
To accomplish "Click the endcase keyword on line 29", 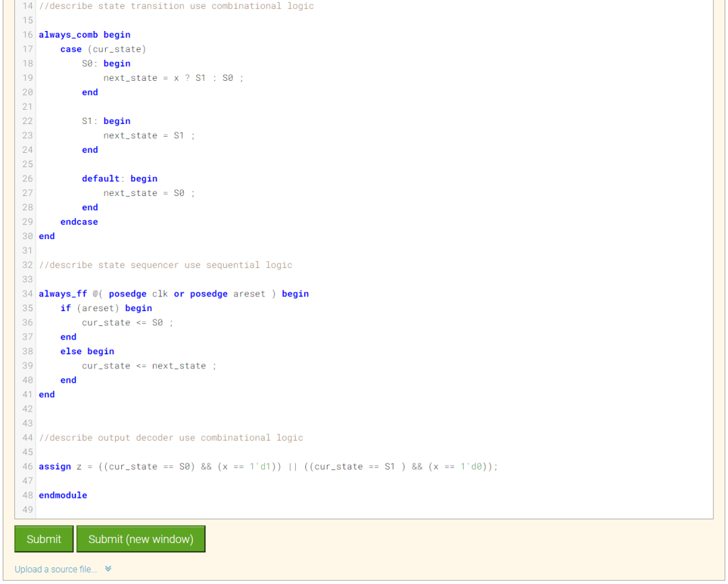I will 79,222.
